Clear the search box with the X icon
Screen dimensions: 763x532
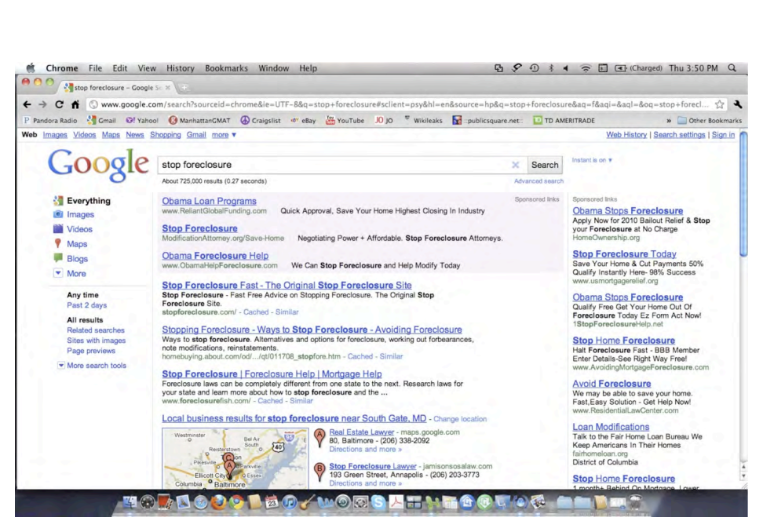tap(515, 165)
